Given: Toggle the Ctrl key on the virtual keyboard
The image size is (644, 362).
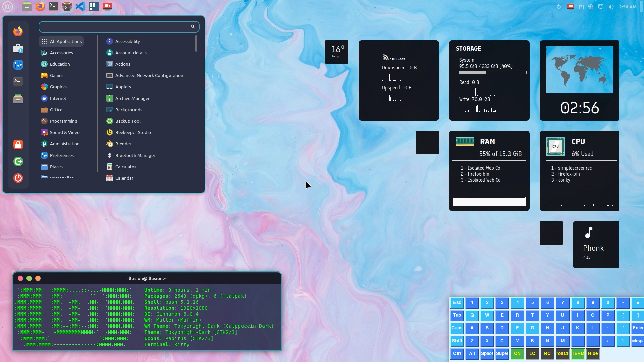Looking at the screenshot, I should click(457, 354).
